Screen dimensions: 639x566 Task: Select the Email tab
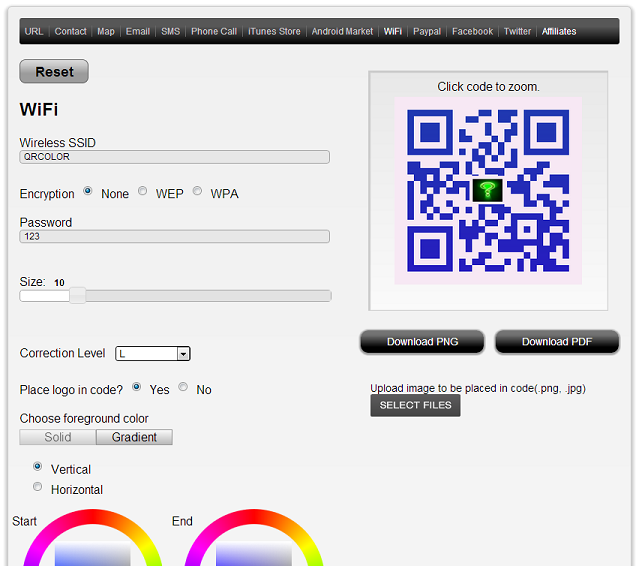coord(138,31)
